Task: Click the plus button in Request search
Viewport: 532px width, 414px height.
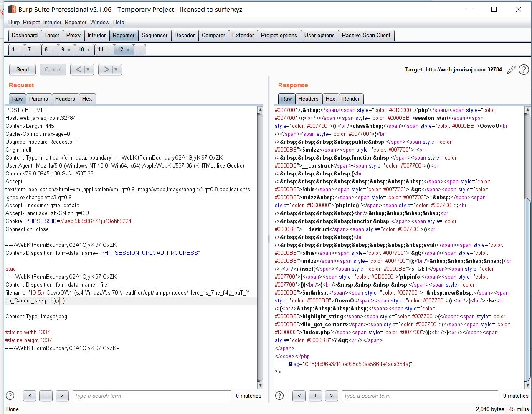Action: 46,396
